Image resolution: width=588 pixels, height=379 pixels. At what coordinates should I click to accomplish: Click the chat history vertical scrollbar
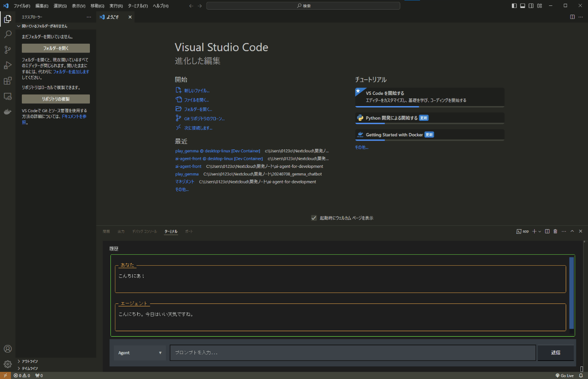tap(571, 293)
